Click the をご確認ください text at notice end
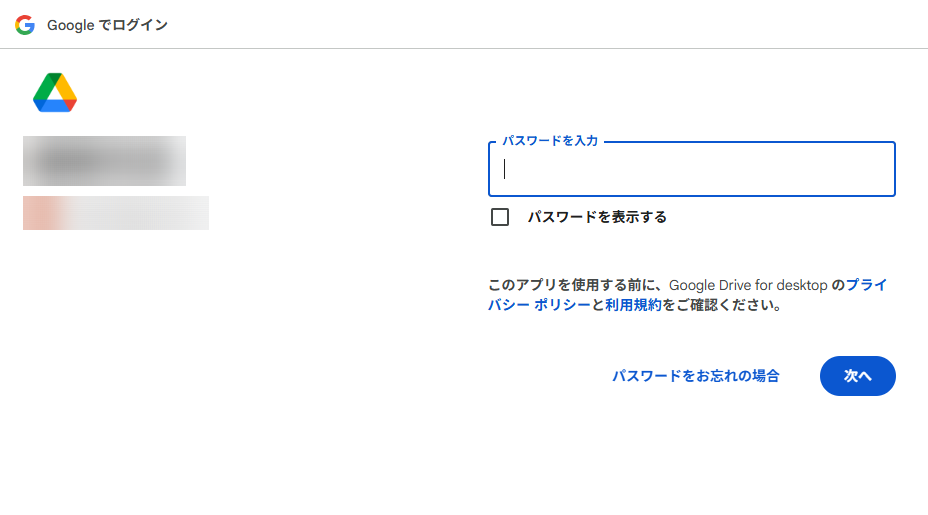This screenshot has height=515, width=928. [x=721, y=306]
